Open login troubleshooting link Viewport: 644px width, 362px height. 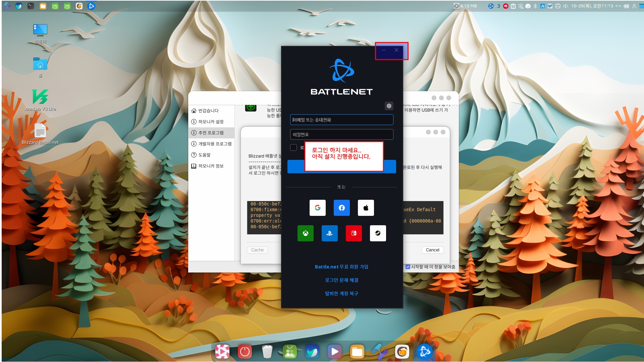pyautogui.click(x=341, y=280)
